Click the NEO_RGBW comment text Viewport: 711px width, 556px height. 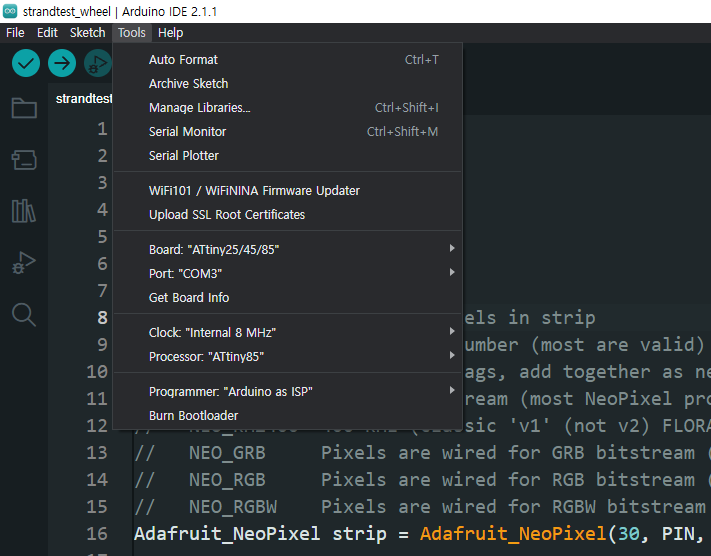click(233, 507)
